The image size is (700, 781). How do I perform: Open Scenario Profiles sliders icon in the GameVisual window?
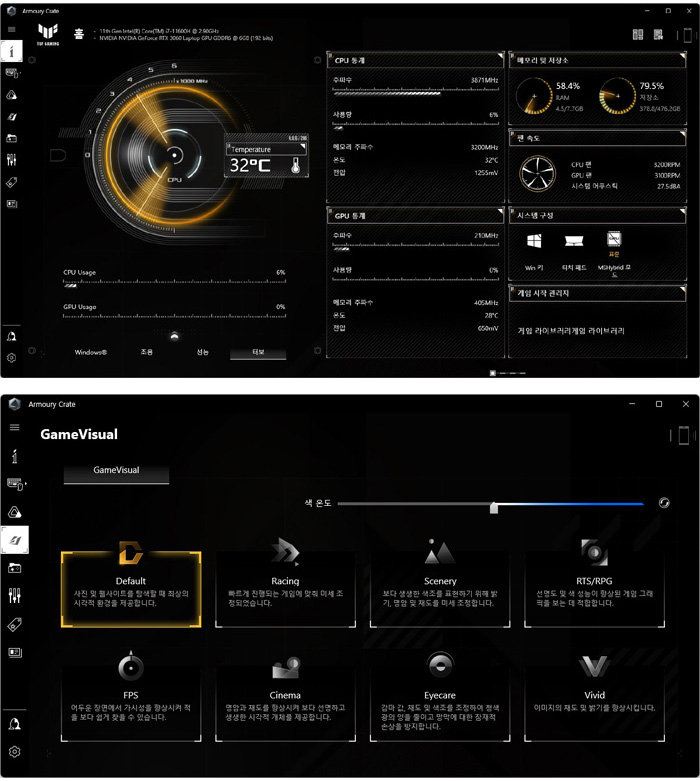click(14, 595)
